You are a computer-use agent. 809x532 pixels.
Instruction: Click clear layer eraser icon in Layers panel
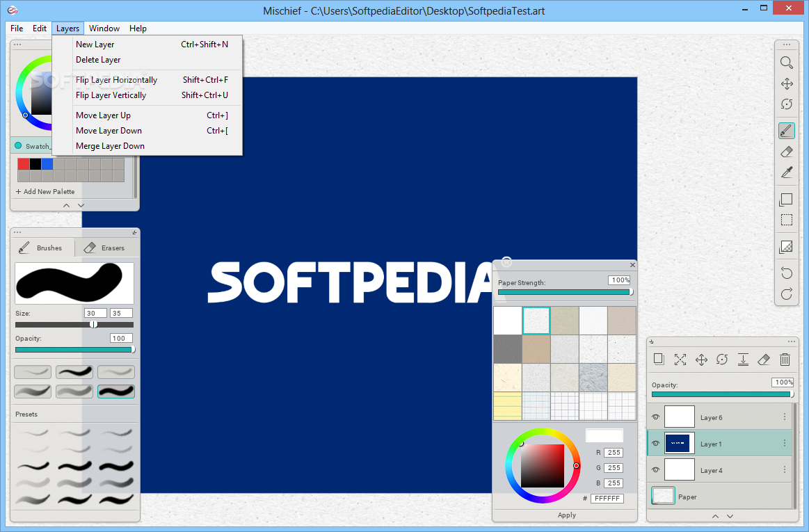click(764, 359)
